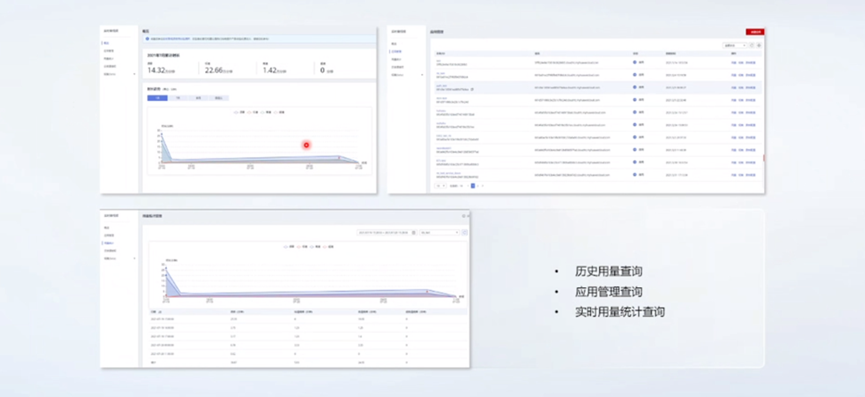Viewport: 865px width, 397px height.
Task: Click the 实时用量统计查询 bullet text
Action: click(x=620, y=312)
